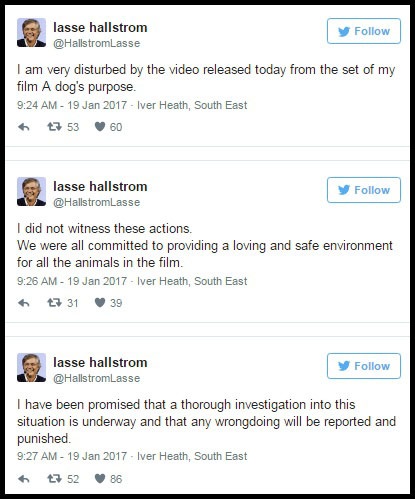This screenshot has width=415, height=499.
Task: Retweet the tweet with 31 retweets
Action: (54, 303)
